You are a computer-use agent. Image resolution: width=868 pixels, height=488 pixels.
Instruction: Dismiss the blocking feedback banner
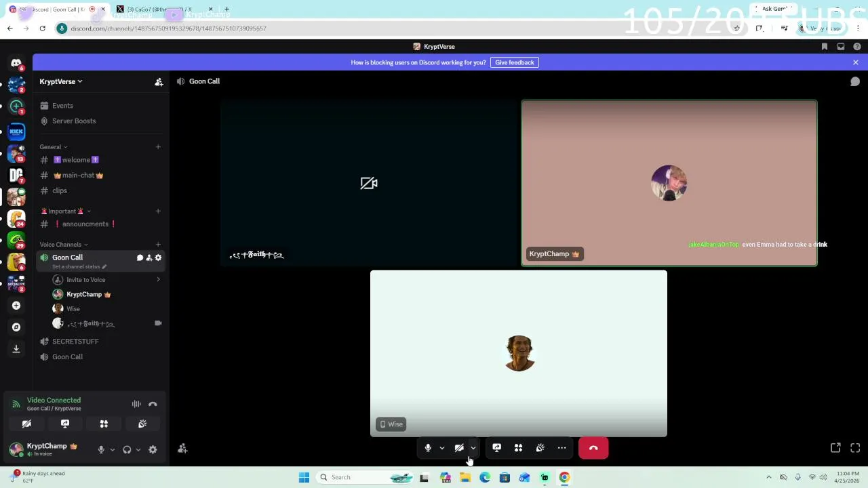[x=856, y=62]
